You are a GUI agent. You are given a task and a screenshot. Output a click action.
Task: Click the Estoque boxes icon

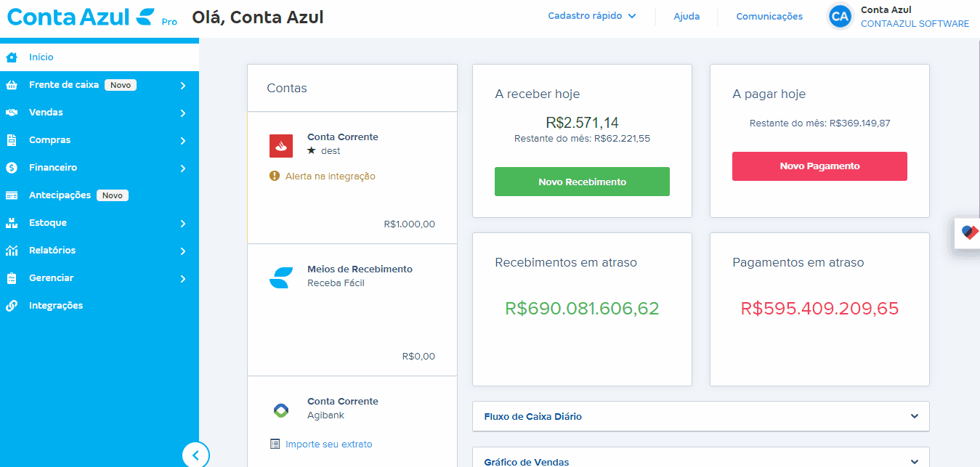click(x=12, y=223)
